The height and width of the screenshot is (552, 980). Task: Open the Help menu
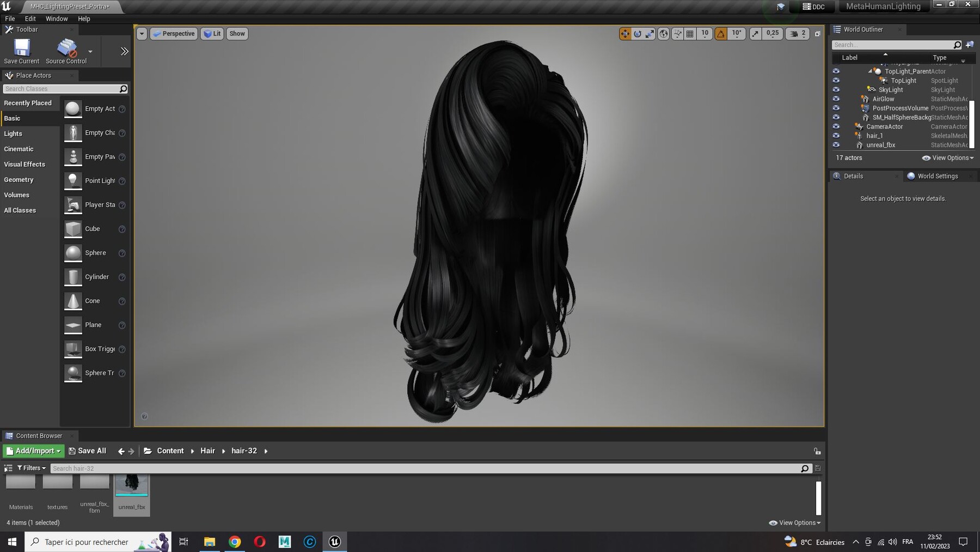[x=84, y=19]
